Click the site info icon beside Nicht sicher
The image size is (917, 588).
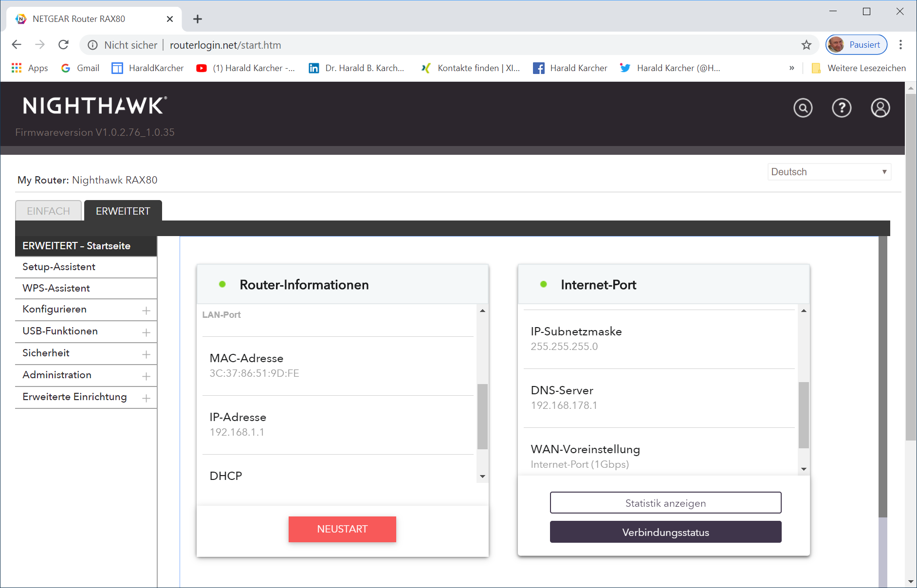(92, 45)
